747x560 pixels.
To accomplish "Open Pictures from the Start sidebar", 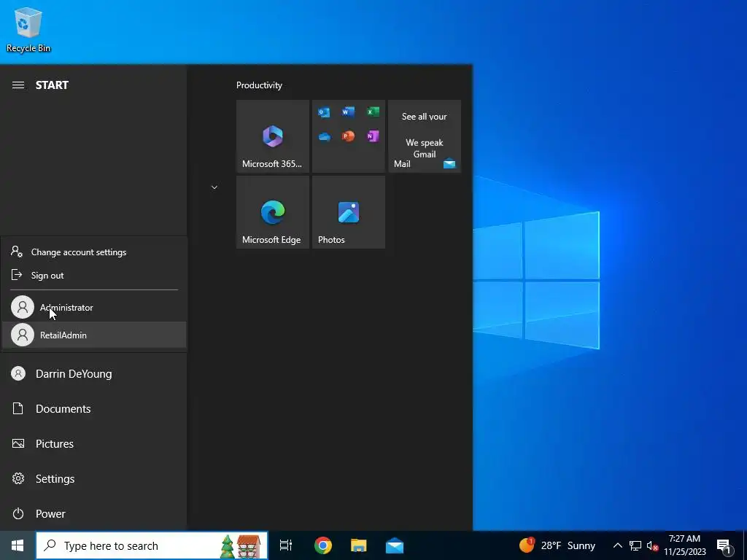I will point(93,443).
